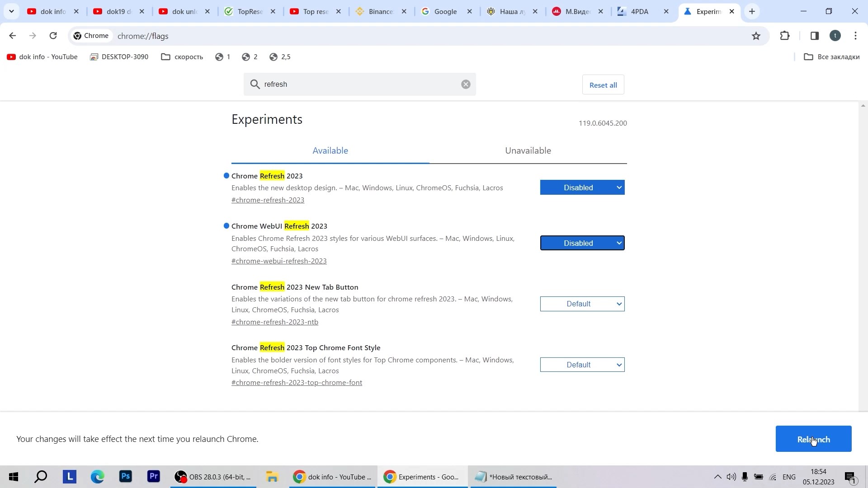This screenshot has height=488, width=868.
Task: Switch to the 4PDA browser tab
Action: point(639,12)
